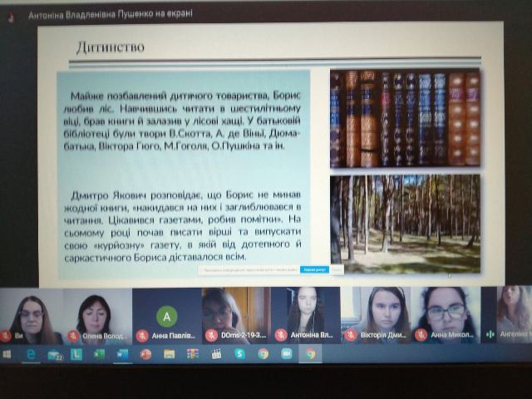Open Excel from the taskbar

pos(99,355)
